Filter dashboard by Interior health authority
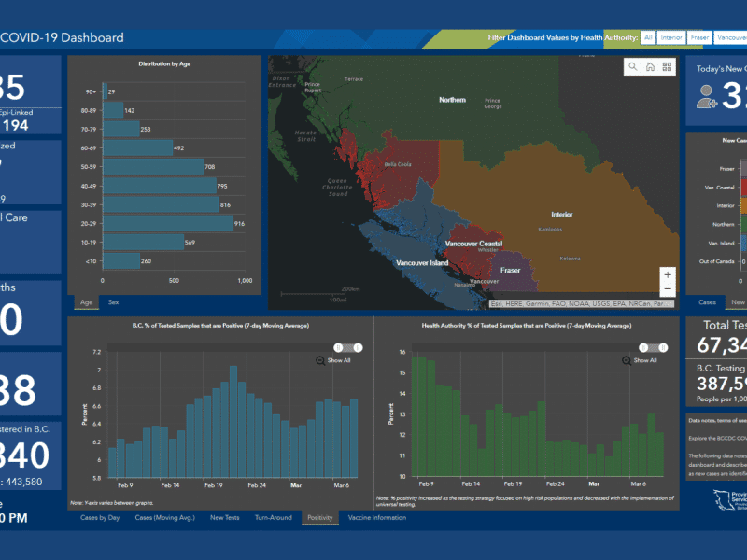This screenshot has height=560, width=747. (x=669, y=37)
